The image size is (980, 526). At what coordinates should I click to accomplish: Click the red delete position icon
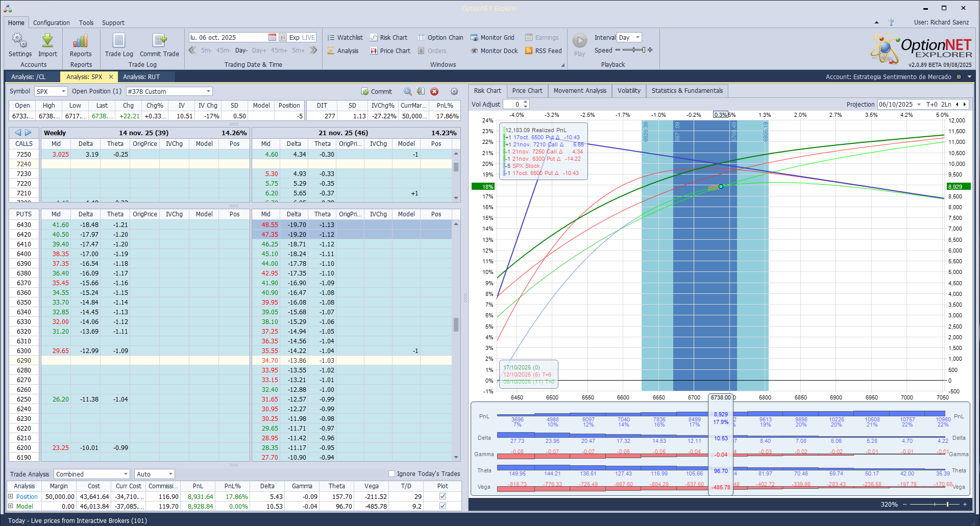[434, 92]
